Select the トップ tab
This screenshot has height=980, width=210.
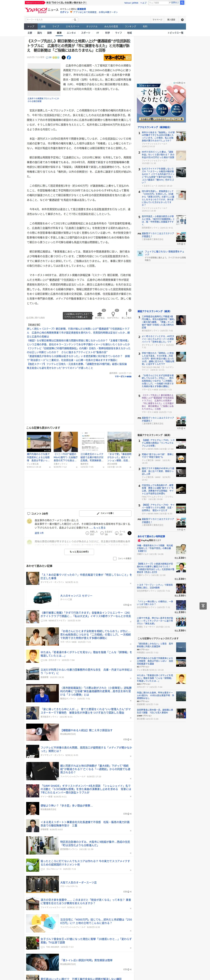[x=31, y=26]
